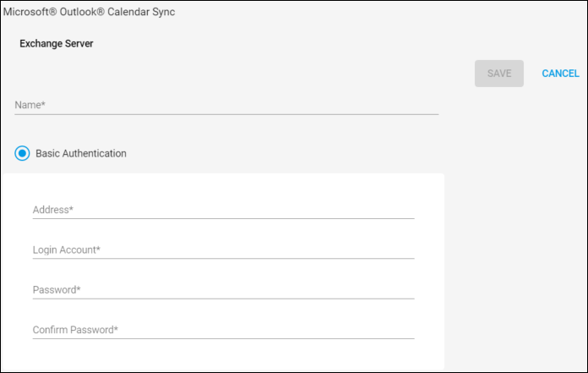Image resolution: width=588 pixels, height=373 pixels.
Task: Click into the Login Account field
Action: (224, 250)
